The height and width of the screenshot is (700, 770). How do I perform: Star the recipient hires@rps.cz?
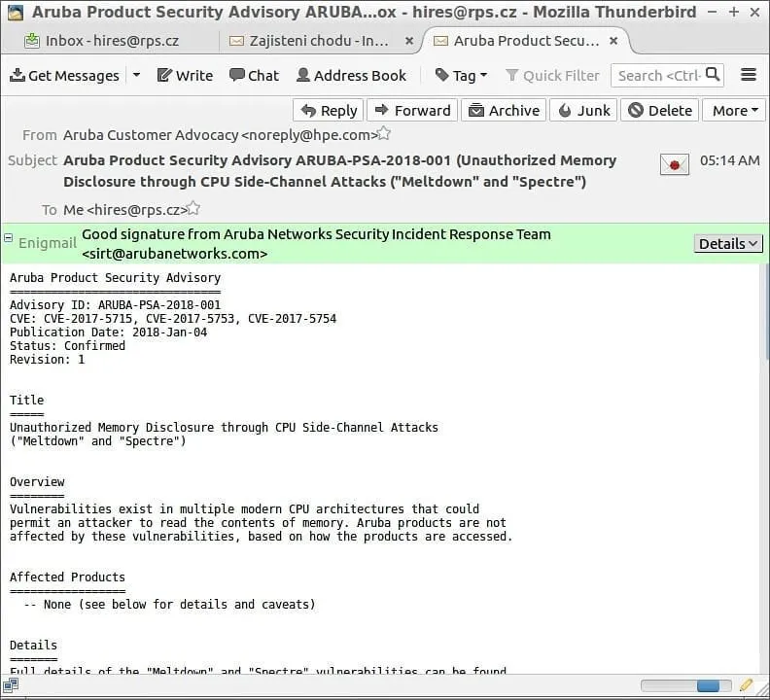(x=193, y=208)
